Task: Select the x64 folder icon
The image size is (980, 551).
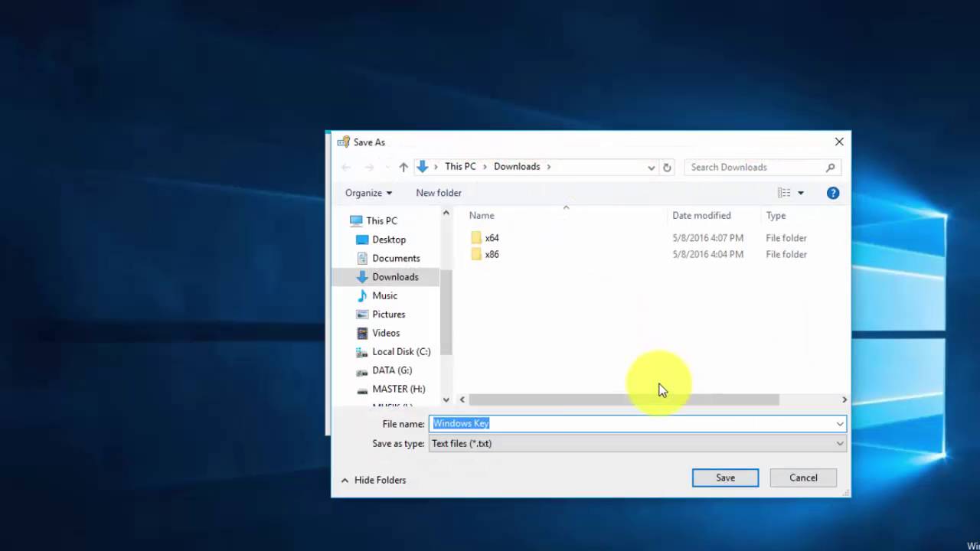Action: coord(476,238)
